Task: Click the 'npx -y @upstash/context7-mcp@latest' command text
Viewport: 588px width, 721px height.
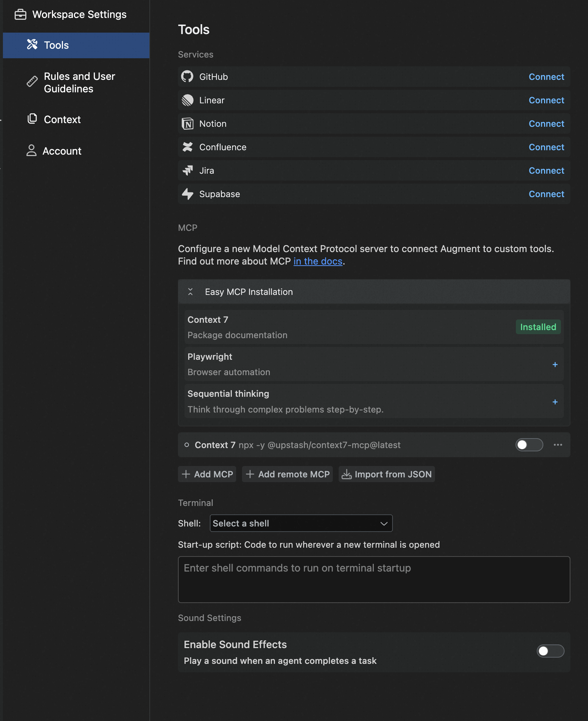Action: point(320,445)
